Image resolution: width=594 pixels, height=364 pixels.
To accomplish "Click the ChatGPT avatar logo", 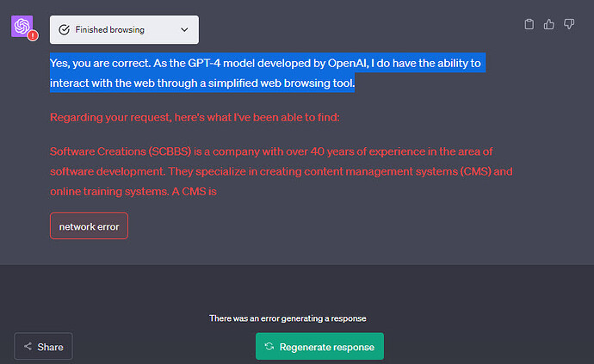I will point(22,26).
